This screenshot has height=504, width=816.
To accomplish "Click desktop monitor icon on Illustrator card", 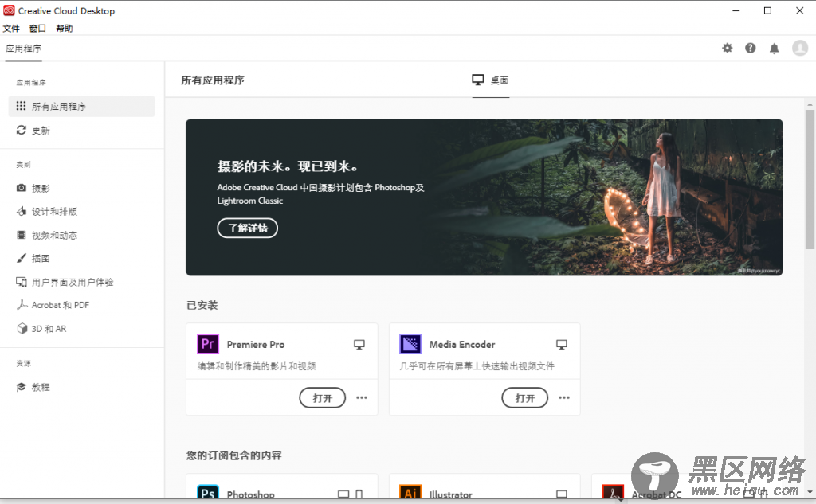I will pyautogui.click(x=562, y=494).
